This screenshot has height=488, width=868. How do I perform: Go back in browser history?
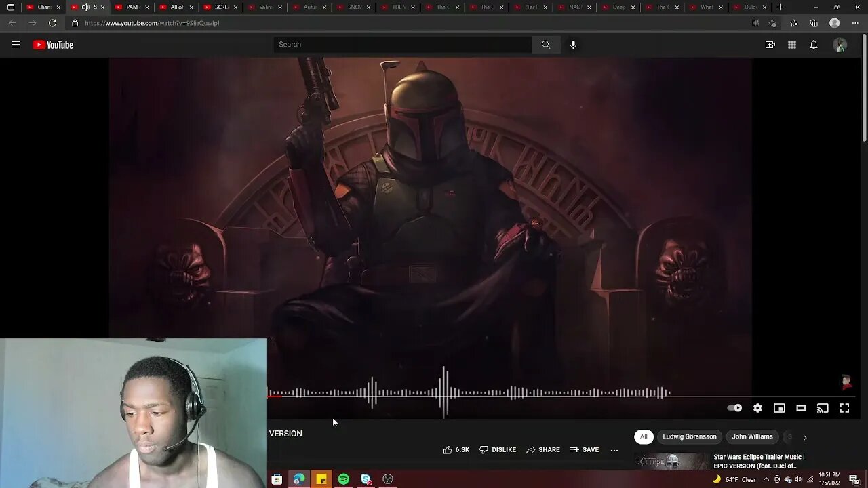coord(12,23)
